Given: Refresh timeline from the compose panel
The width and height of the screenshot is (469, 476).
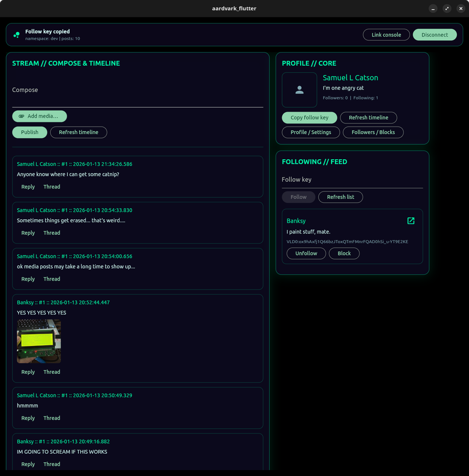Looking at the screenshot, I should (78, 132).
